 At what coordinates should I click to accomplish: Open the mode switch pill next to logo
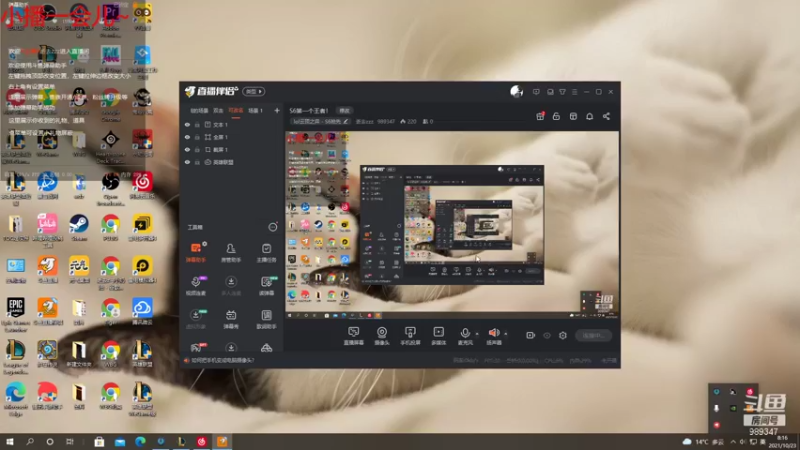[254, 91]
